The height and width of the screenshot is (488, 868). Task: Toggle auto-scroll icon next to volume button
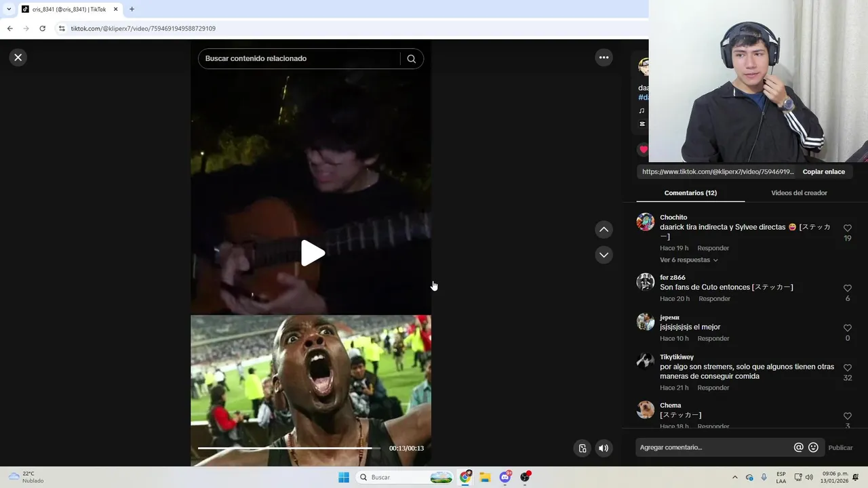[x=582, y=448]
